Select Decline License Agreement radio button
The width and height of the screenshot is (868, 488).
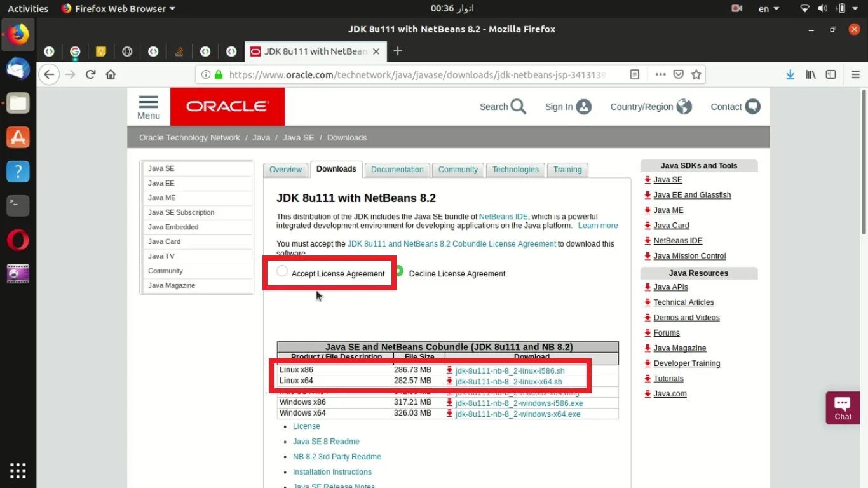tap(398, 271)
